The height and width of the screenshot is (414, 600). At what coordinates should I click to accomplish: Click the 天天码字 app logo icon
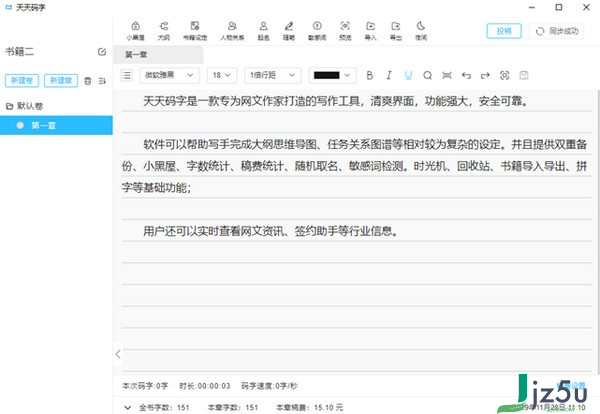(x=9, y=7)
